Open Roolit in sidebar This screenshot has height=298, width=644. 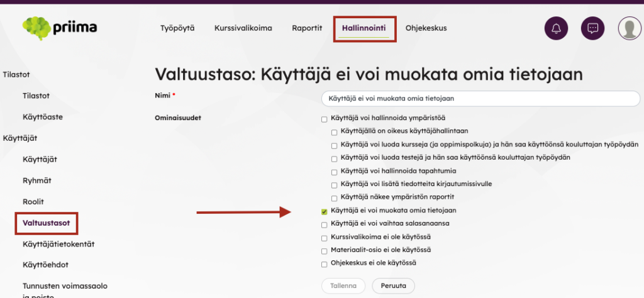(33, 202)
